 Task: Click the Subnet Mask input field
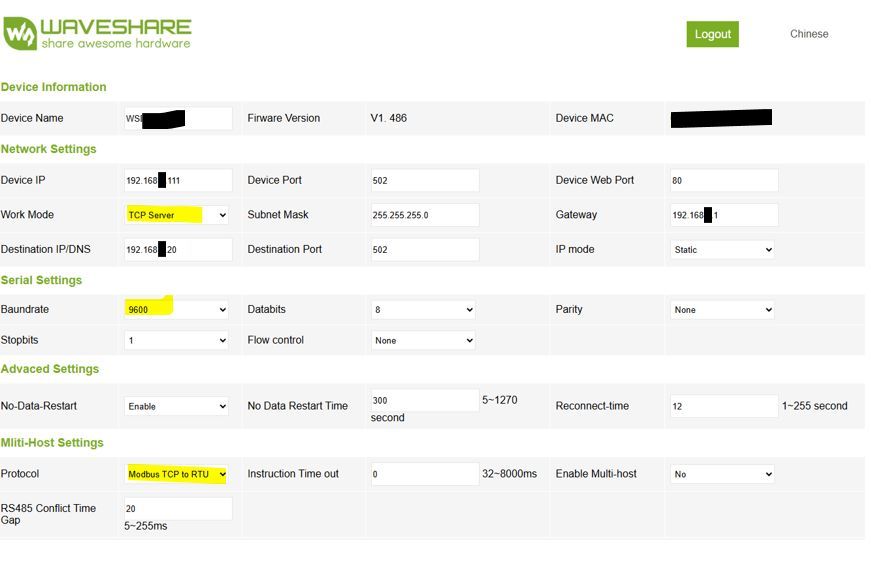424,215
